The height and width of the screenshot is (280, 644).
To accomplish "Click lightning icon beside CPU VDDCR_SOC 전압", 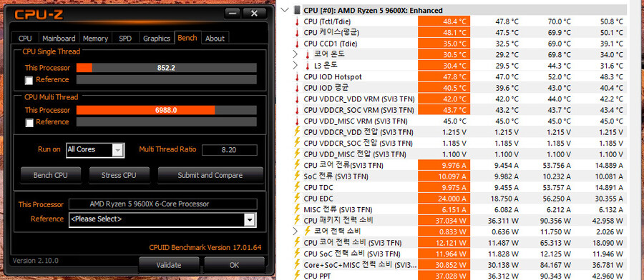I will pos(298,143).
